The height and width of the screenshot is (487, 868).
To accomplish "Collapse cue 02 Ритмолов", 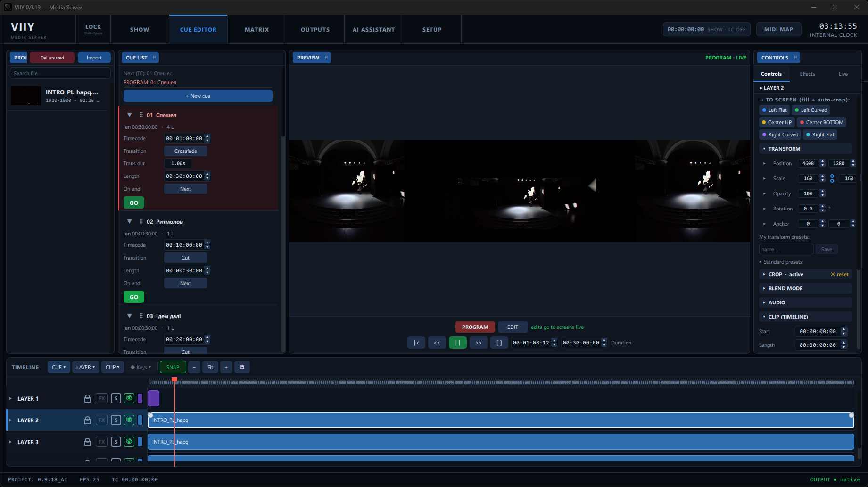I will 129,221.
